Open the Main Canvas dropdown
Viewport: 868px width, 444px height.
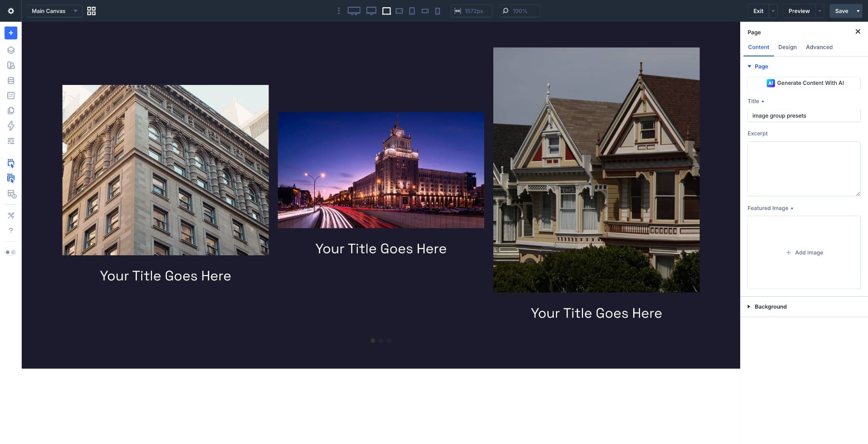54,11
